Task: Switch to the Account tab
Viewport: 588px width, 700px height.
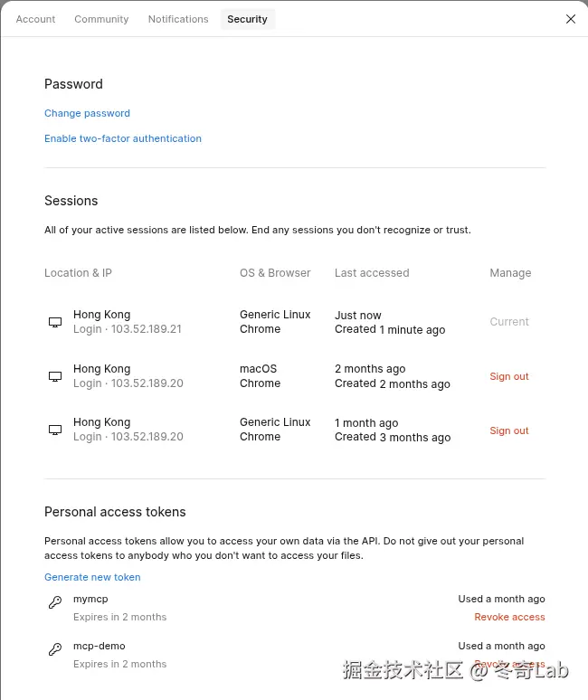Action: (x=36, y=19)
